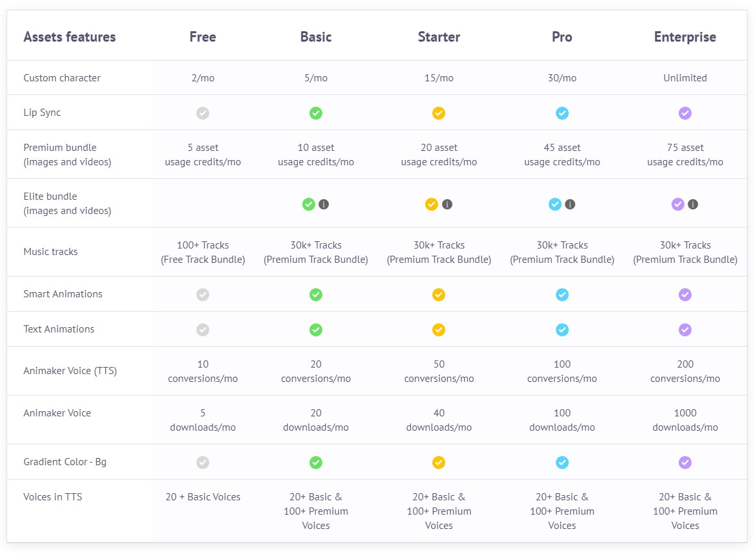
Task: Click the Elite bundle info icon under Pro
Action: [x=570, y=204]
